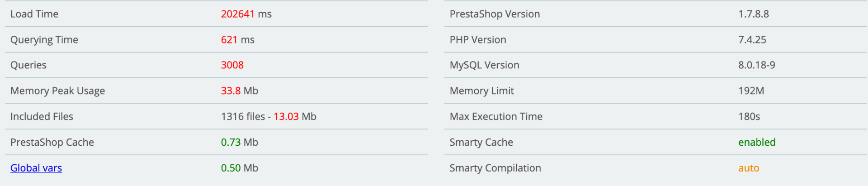Viewport: 868px width, 186px height.
Task: Select the PHP Version value 7.4.25
Action: (752, 40)
